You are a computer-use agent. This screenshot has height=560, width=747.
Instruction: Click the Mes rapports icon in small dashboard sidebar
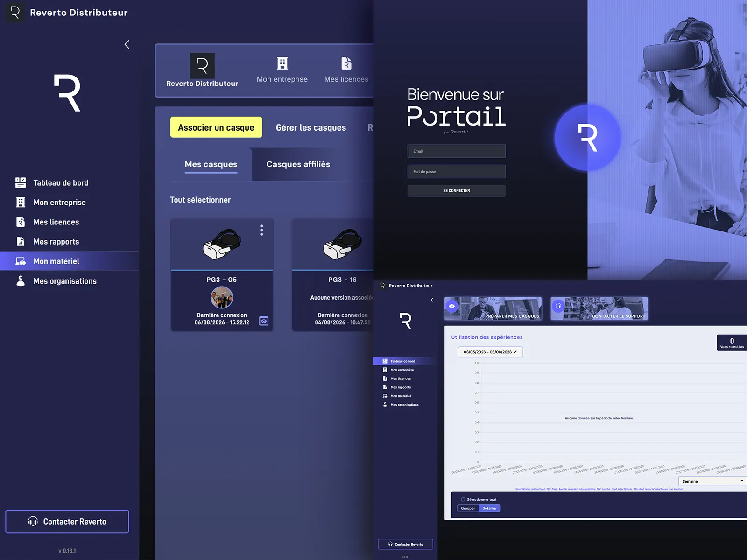point(385,387)
